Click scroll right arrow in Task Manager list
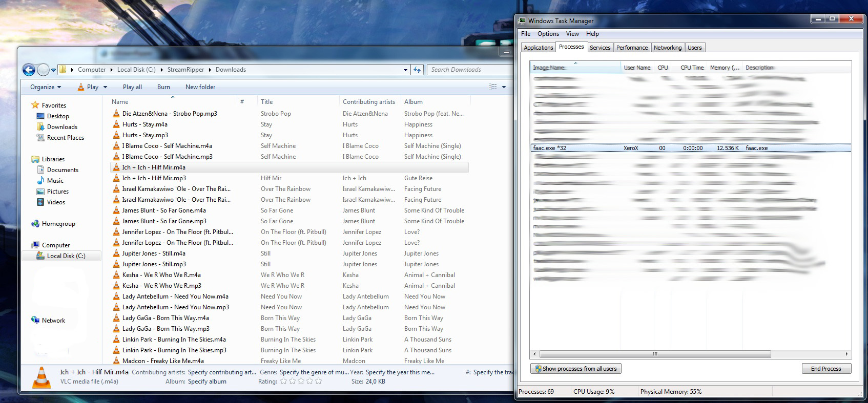Viewport: 868px width, 403px height. click(x=846, y=354)
